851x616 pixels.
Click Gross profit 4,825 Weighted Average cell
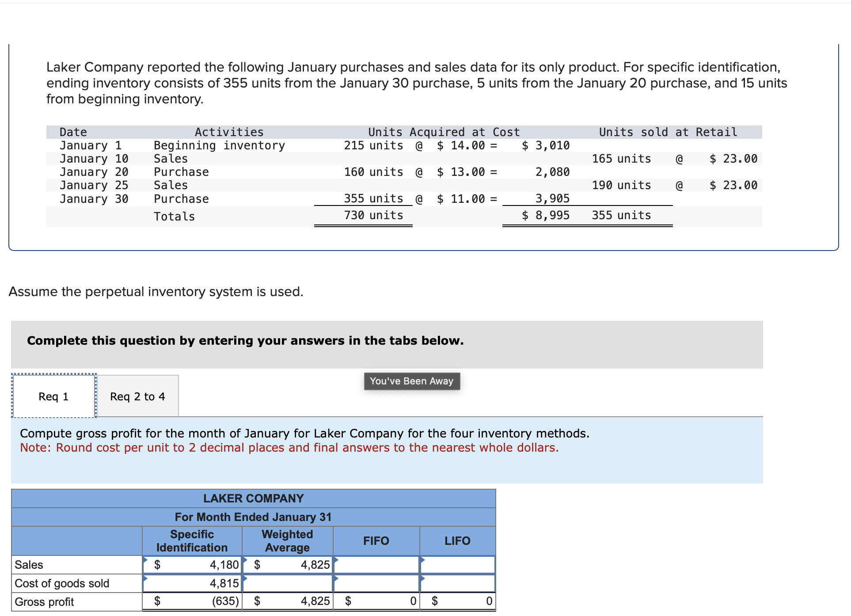pyautogui.click(x=288, y=601)
